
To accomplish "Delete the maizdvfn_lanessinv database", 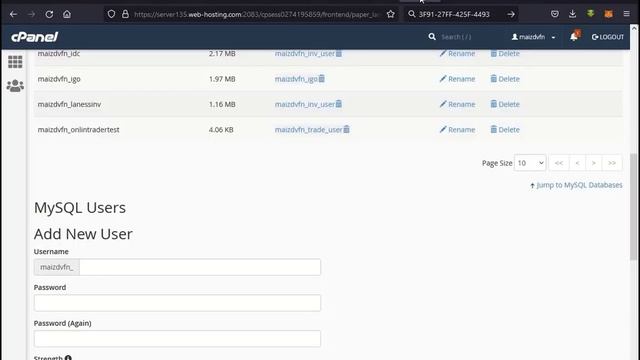I will pos(505,104).
